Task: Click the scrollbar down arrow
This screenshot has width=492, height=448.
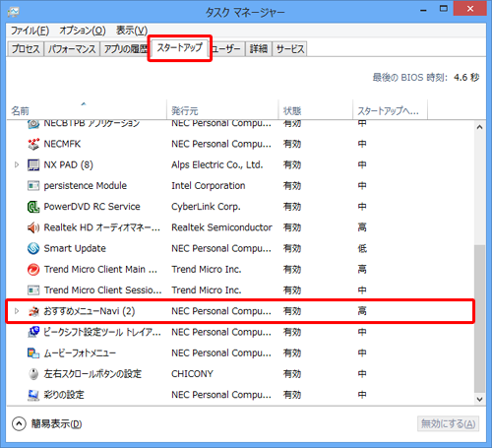Action: (480, 399)
